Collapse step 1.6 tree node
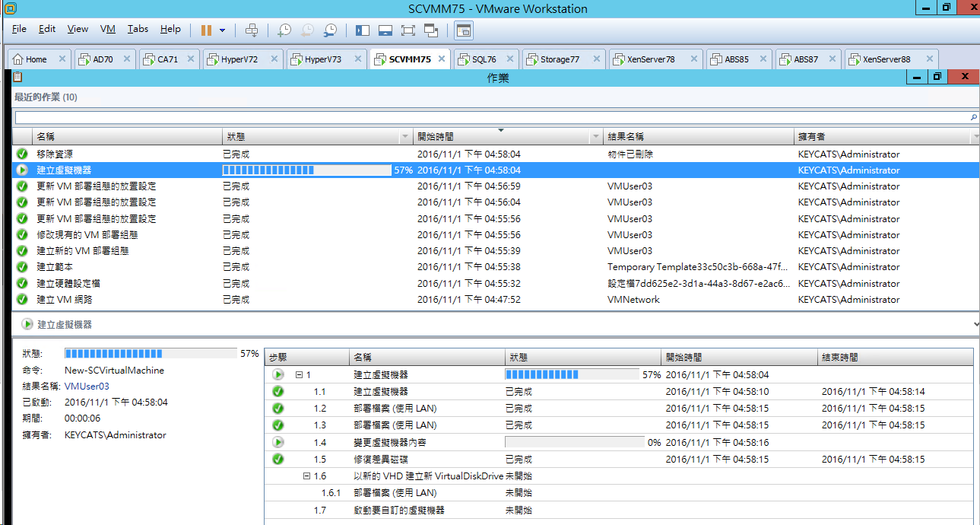This screenshot has height=525, width=980. (307, 476)
